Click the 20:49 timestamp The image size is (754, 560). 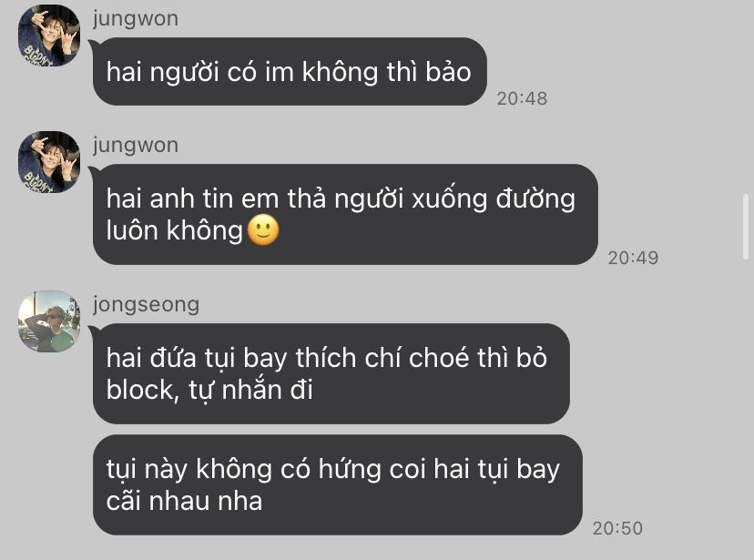[633, 258]
